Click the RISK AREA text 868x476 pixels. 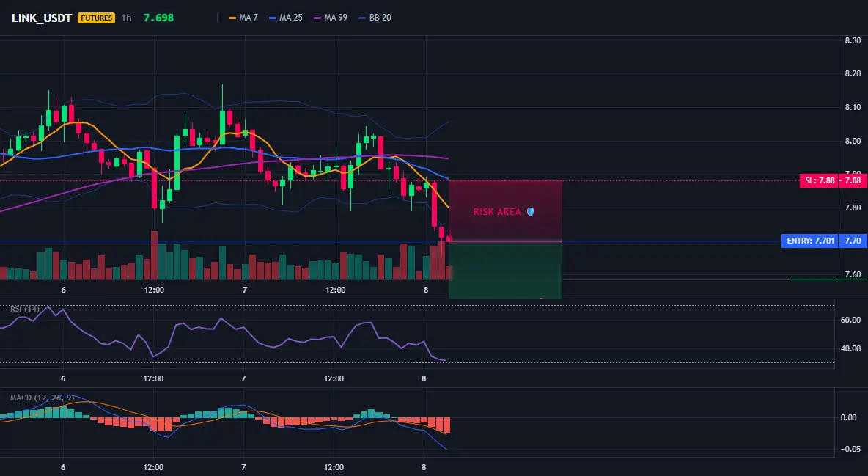tap(497, 212)
